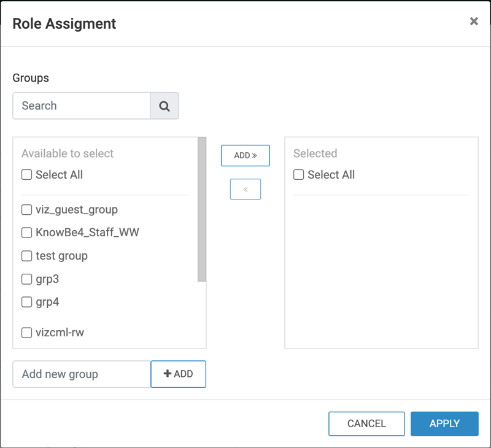The image size is (491, 448).
Task: Click the ADD » transfer button
Action: [x=245, y=155]
